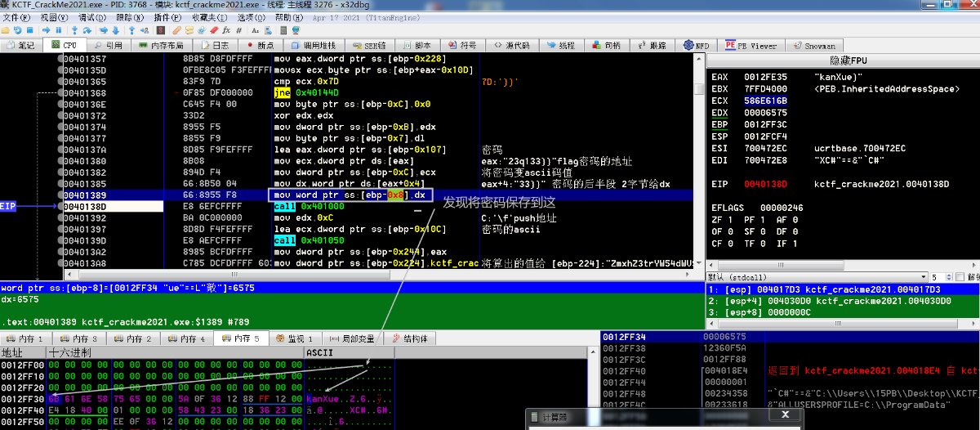The height and width of the screenshot is (430, 980).
Task: Switch to the 引用 tab
Action: tap(107, 45)
